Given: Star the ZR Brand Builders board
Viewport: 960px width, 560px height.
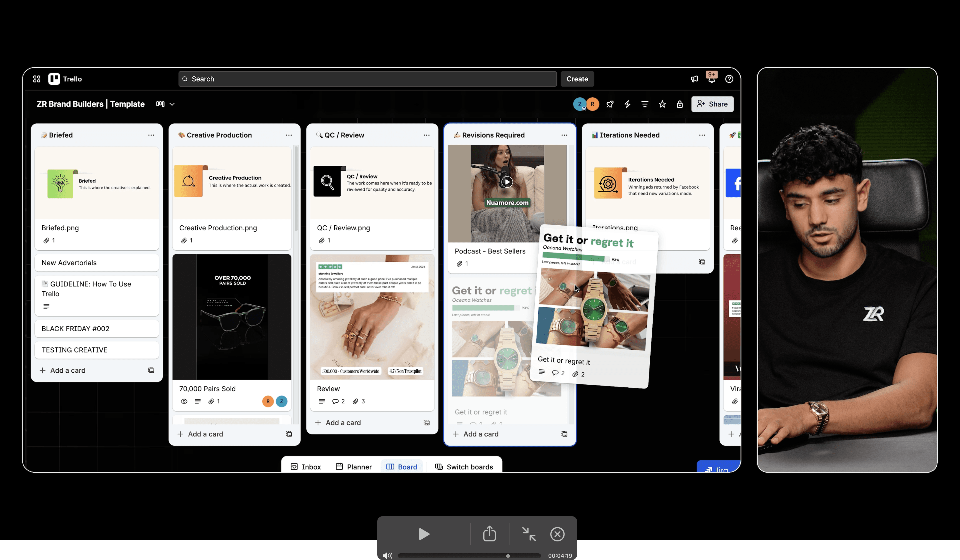Looking at the screenshot, I should tap(662, 104).
